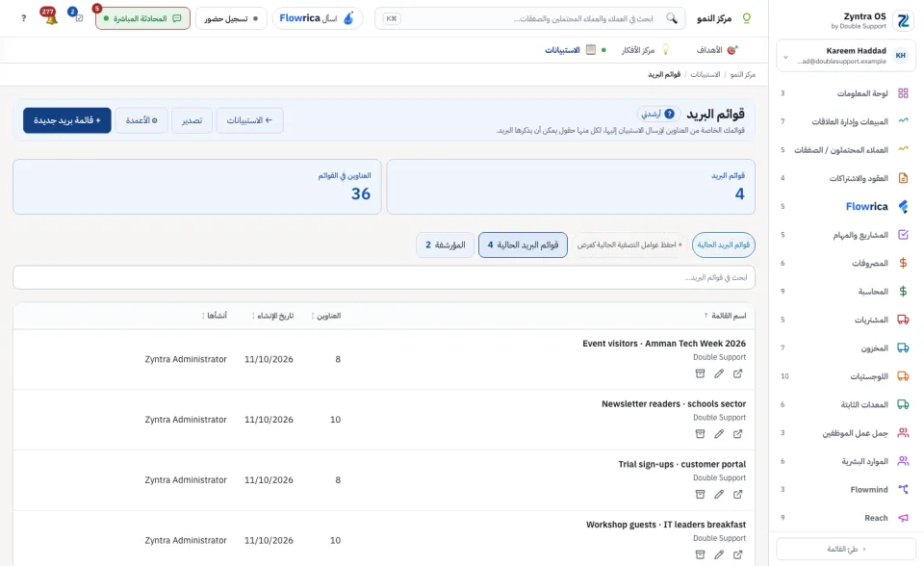Archive the Trial sign-ups mailing list
Screen dimensions: 924x566
coord(700,495)
